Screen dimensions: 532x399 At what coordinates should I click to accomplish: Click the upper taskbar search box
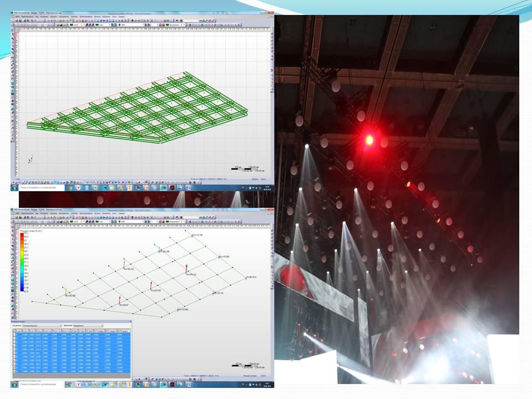click(39, 188)
